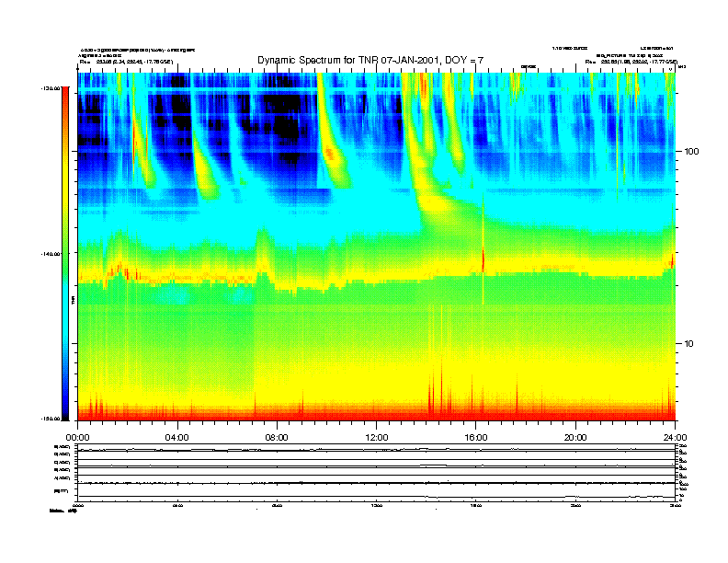The height and width of the screenshot is (563, 728).
Task: Click the "08:00" time axis label
Action: (x=277, y=438)
